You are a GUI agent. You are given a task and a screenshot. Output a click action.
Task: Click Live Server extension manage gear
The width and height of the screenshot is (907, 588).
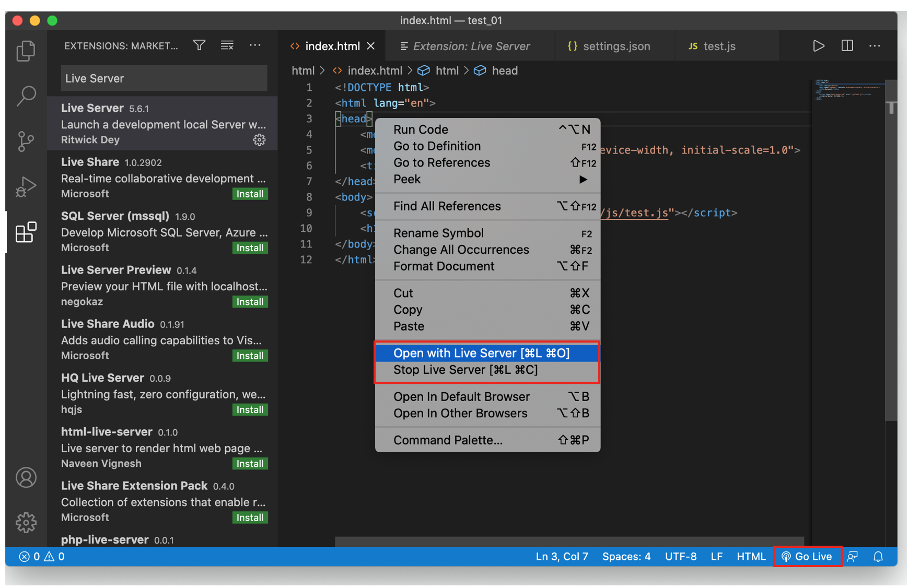pos(259,139)
